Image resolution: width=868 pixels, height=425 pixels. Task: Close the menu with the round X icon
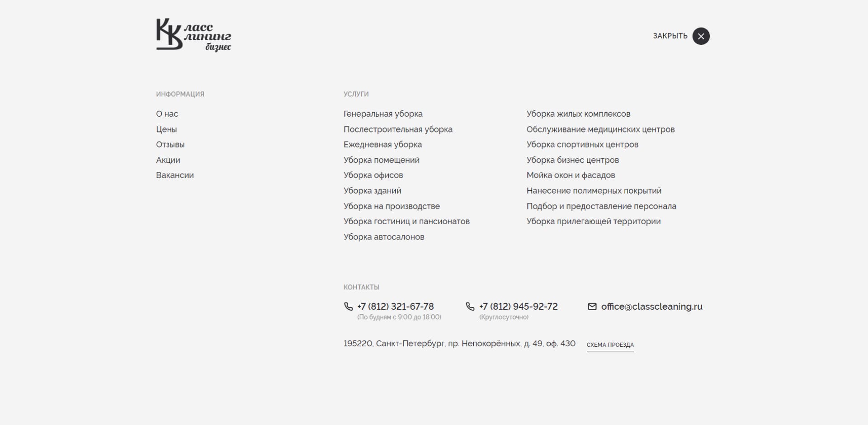point(701,36)
